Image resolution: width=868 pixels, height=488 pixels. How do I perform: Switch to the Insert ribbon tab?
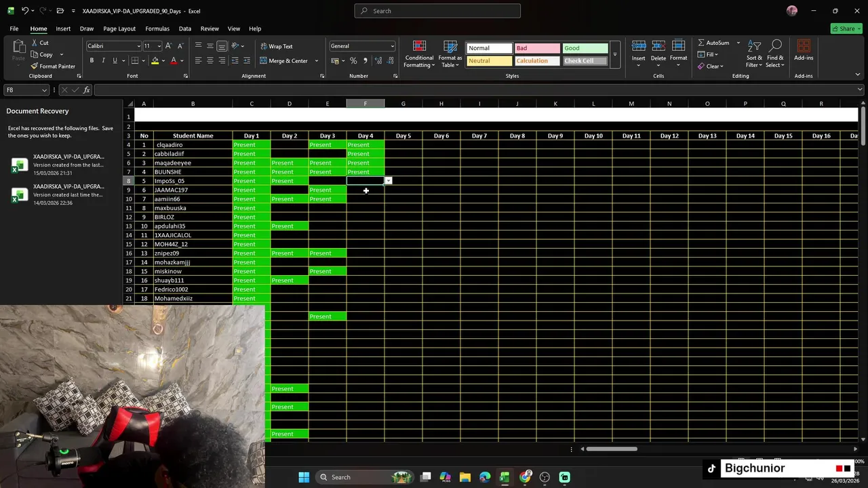(63, 28)
